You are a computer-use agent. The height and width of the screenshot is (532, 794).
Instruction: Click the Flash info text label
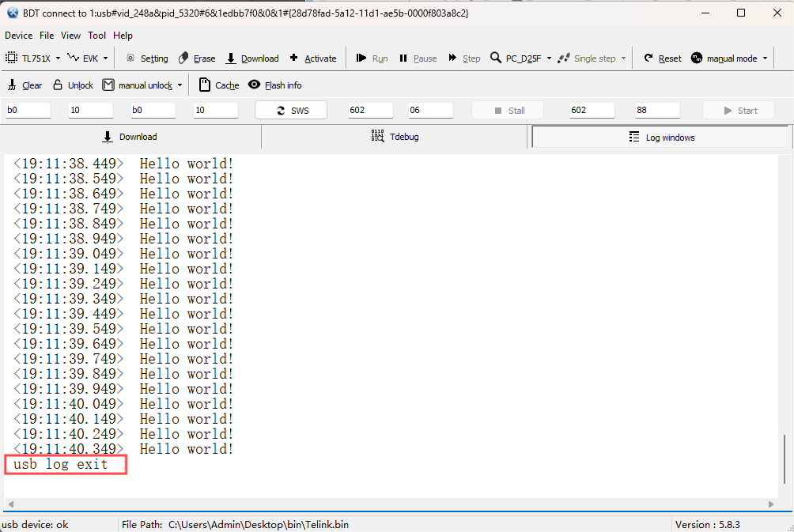[x=283, y=85]
